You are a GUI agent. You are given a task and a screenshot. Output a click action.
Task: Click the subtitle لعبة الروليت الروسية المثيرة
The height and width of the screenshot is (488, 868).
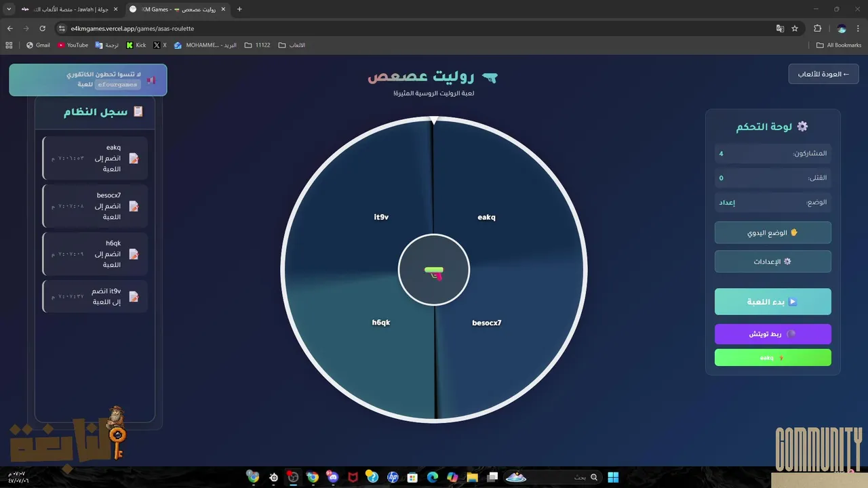click(434, 93)
